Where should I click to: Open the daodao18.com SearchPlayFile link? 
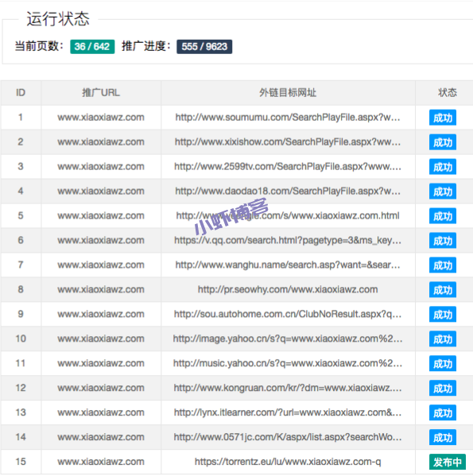(288, 191)
